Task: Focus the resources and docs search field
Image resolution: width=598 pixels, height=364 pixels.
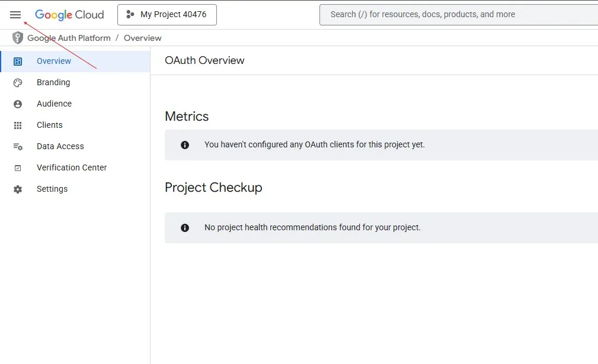Action: 456,15
